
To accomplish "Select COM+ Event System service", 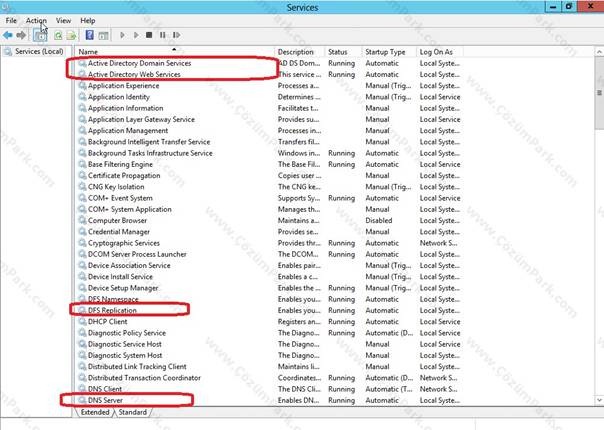I will click(120, 198).
